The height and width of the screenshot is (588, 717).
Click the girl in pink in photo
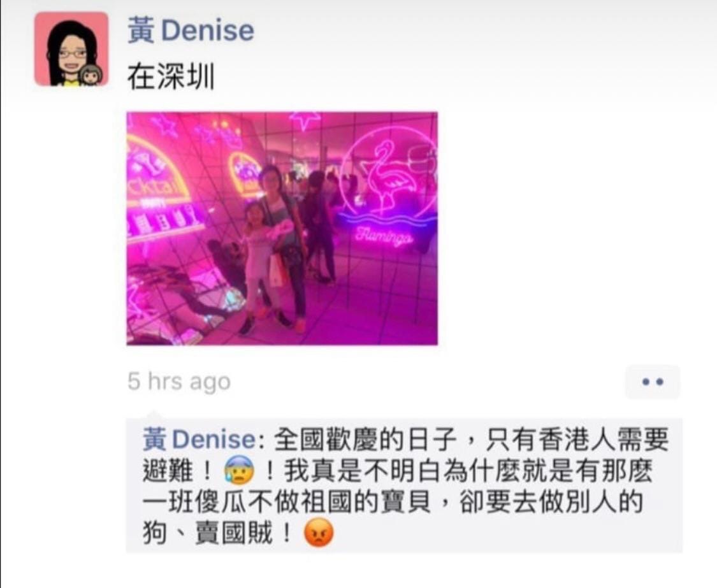[x=261, y=265]
